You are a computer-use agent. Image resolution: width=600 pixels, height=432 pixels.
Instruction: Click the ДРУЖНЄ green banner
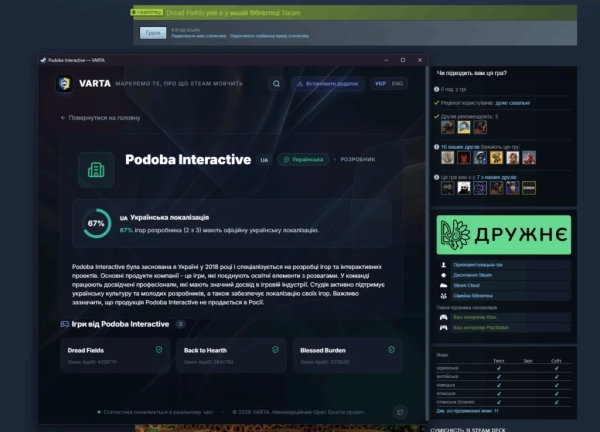coord(504,235)
